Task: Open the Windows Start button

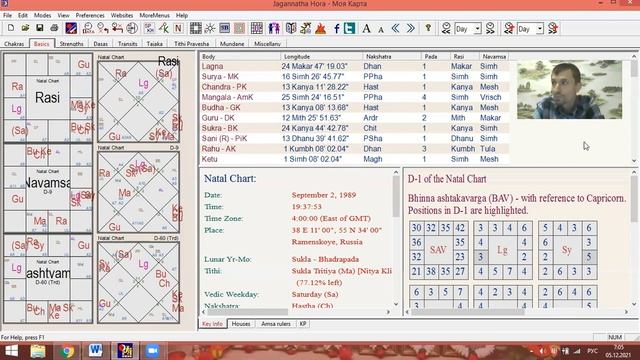Action: [11, 351]
